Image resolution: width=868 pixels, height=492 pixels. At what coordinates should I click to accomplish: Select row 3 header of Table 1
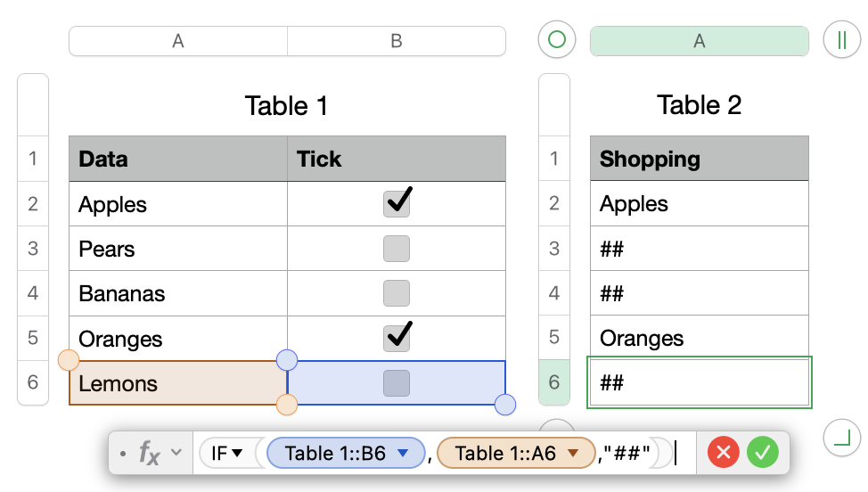(33, 249)
